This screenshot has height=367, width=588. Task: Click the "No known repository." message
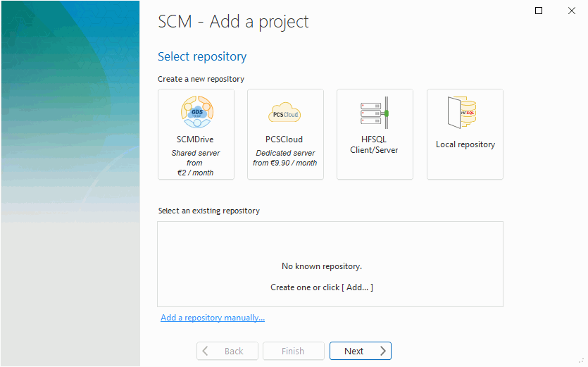tap(322, 266)
